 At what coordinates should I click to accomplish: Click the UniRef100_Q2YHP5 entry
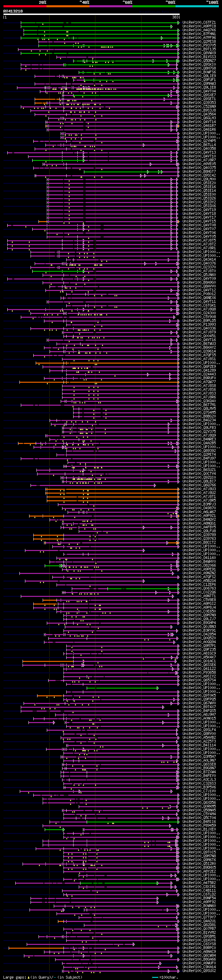[199, 141]
